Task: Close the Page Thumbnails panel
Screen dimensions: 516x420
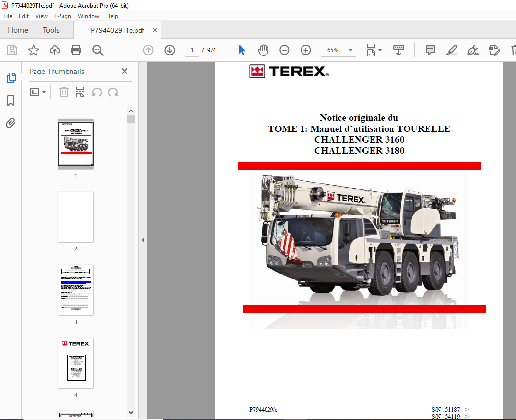Action: (x=125, y=71)
